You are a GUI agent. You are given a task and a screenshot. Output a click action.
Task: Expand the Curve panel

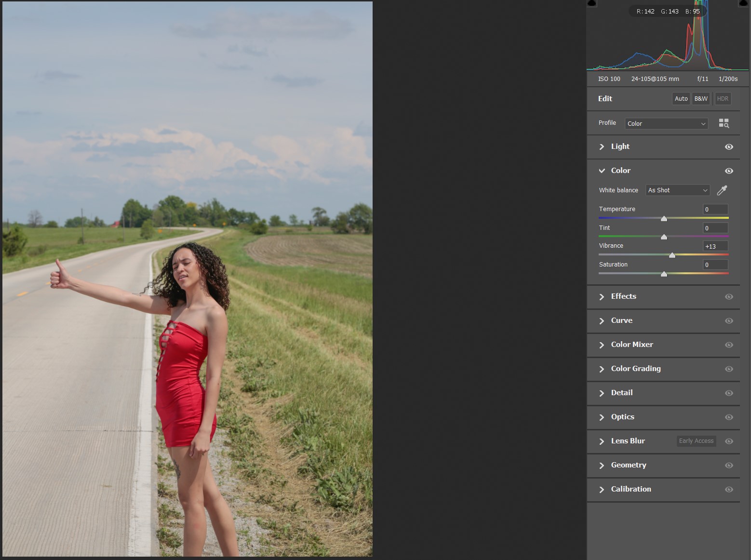click(602, 321)
